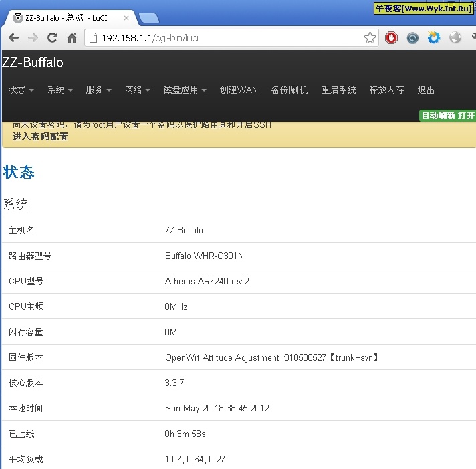Viewport: 476px width, 469px height.
Task: Click the 本地时间 row label
Action: (26, 408)
